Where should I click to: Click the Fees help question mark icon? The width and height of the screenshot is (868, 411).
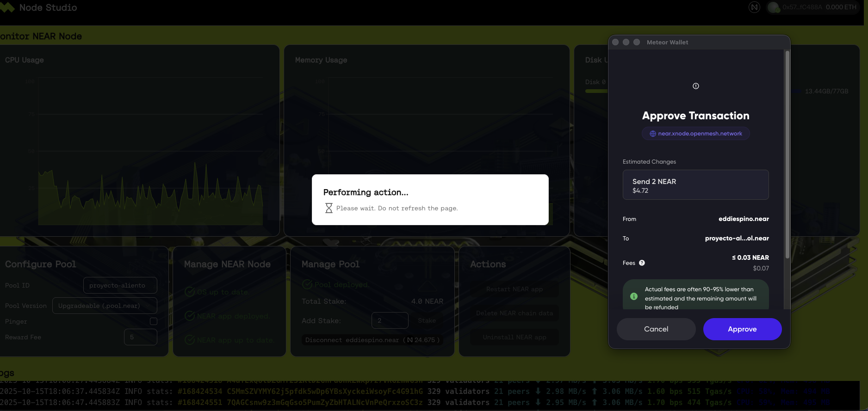click(642, 263)
